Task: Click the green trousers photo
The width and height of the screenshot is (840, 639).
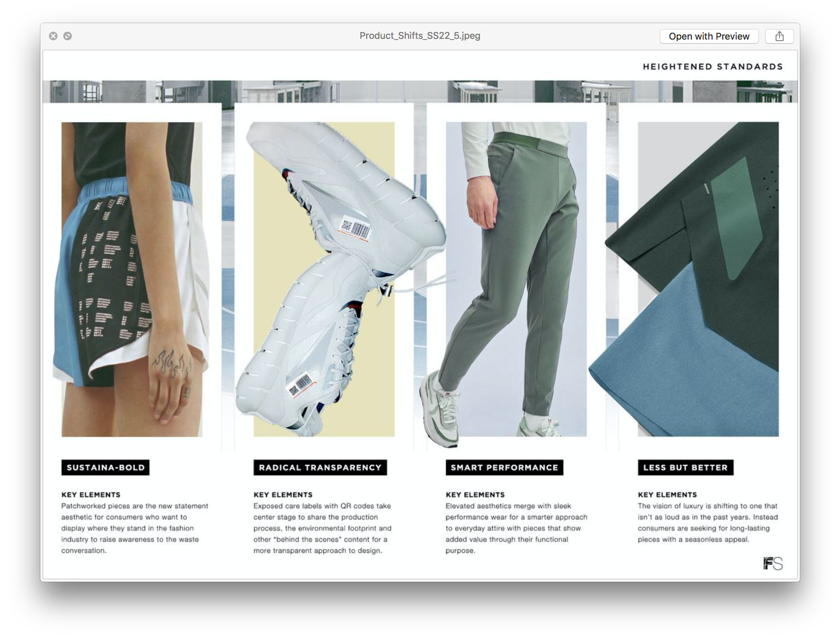Action: click(516, 279)
